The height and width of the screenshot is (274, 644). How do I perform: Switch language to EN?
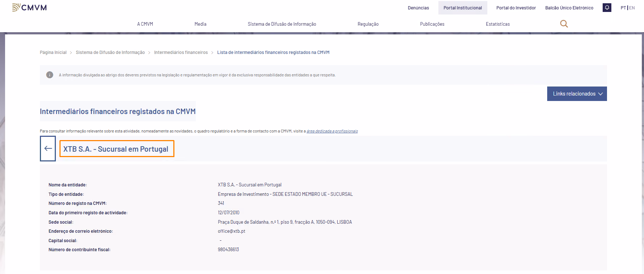click(x=632, y=8)
